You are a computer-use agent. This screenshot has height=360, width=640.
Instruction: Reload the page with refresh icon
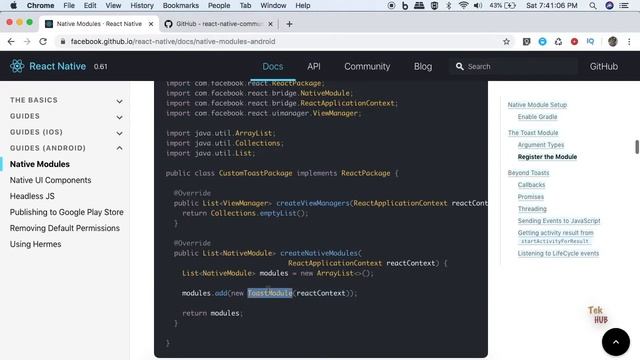point(43,42)
